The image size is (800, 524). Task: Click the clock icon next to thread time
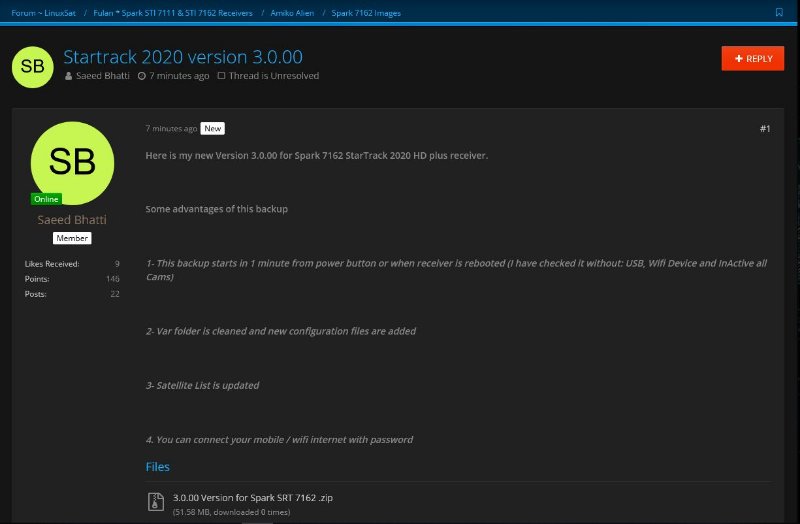(x=141, y=76)
